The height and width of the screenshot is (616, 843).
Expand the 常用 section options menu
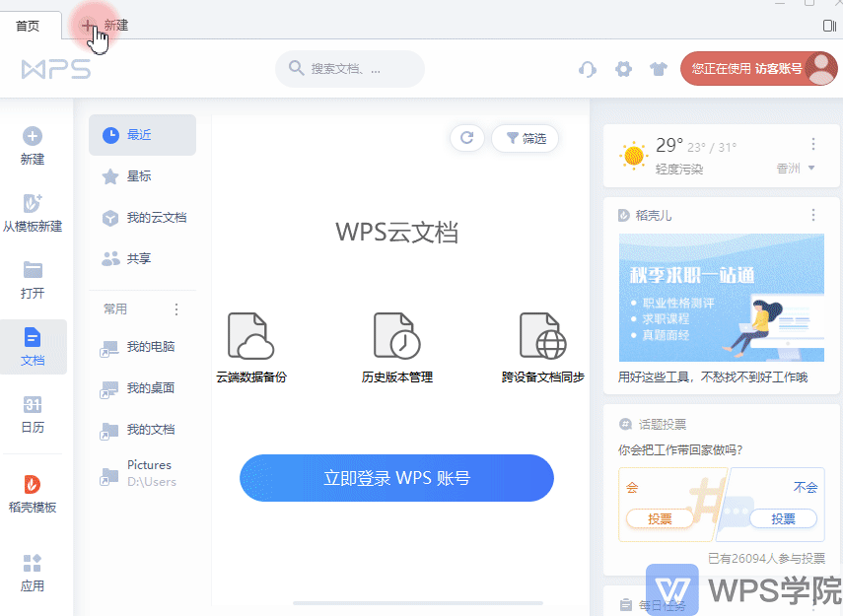176,308
